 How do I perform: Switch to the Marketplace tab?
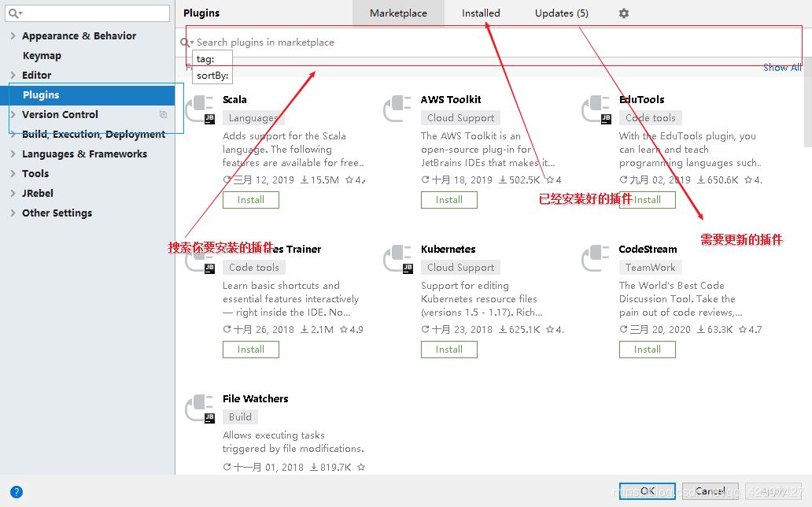coord(398,13)
